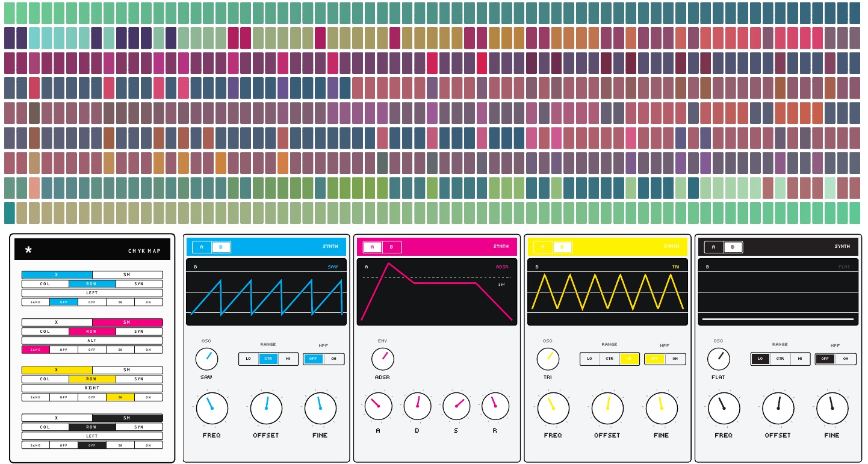Select ON in the cyan map bottom row
This screenshot has height=464, width=868.
coord(149,302)
